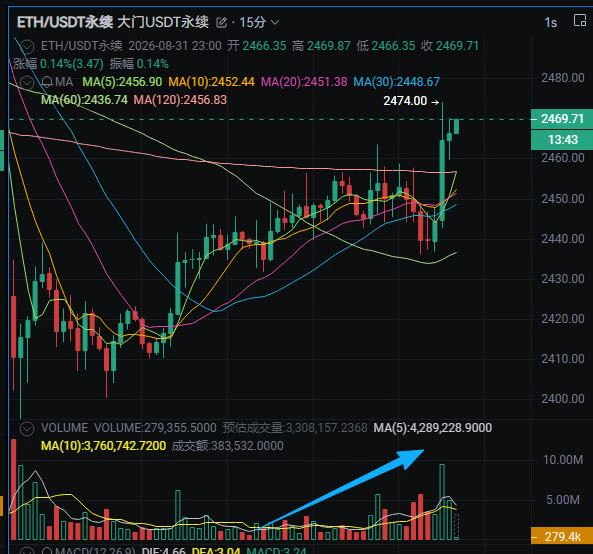Click the pencil edit icon beside the title

pyautogui.click(x=221, y=23)
